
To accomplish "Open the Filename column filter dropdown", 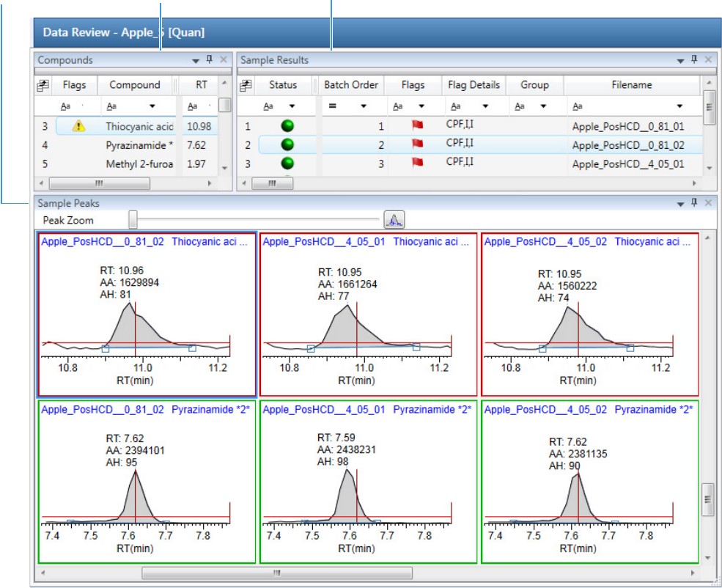I will pos(679,106).
